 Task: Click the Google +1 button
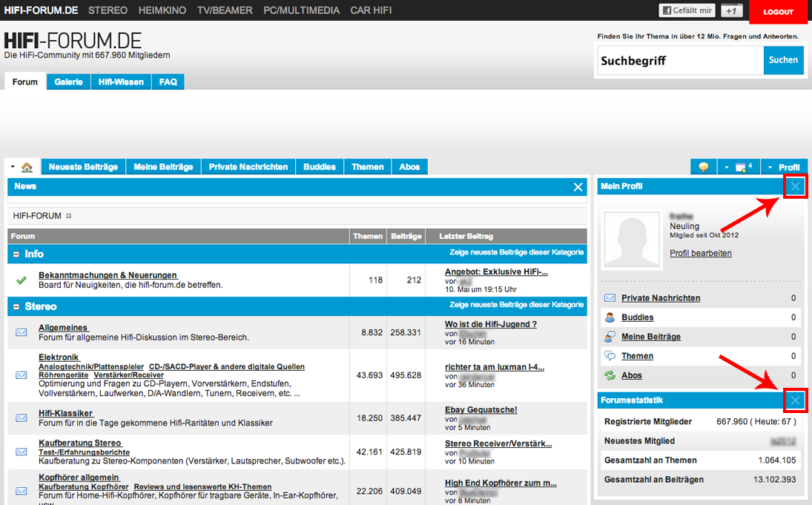tap(731, 11)
